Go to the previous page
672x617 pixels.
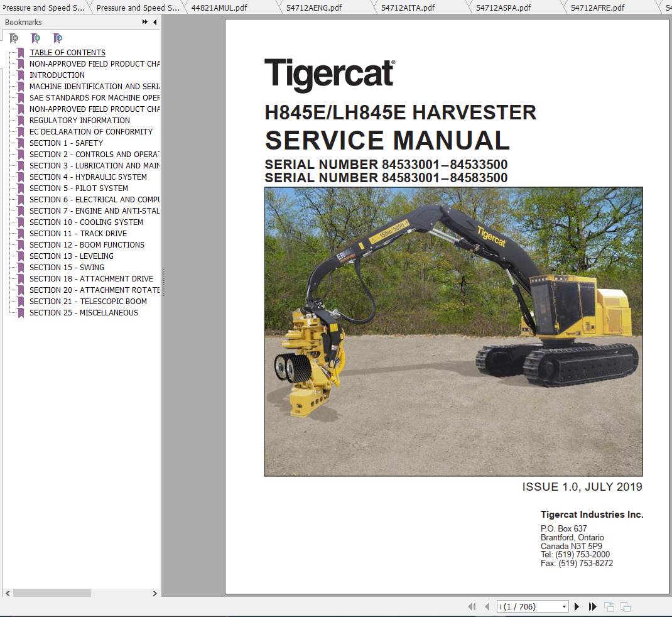tap(487, 606)
